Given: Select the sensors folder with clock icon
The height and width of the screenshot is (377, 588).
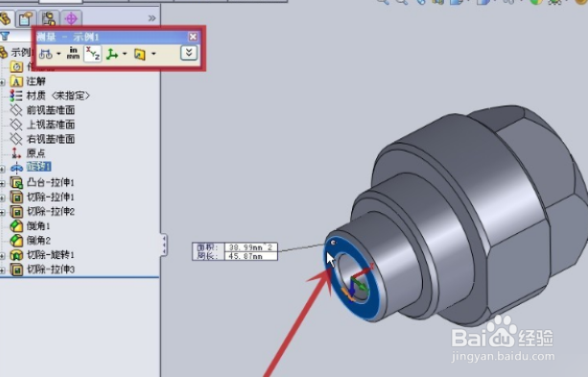Looking at the screenshot, I should point(16,67).
